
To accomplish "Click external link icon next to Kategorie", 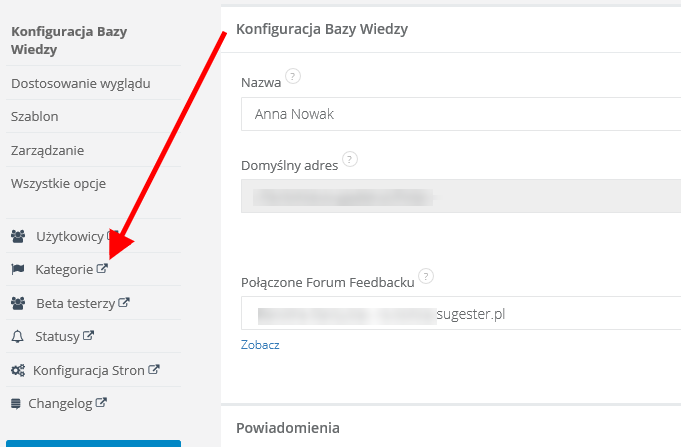I will point(102,269).
